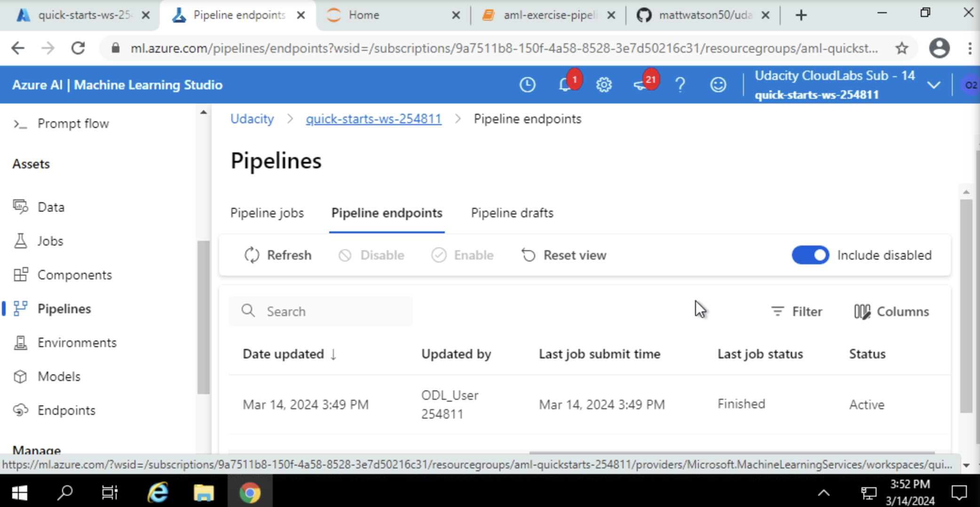The height and width of the screenshot is (507, 980).
Task: Open notifications bell icon
Action: click(x=565, y=85)
